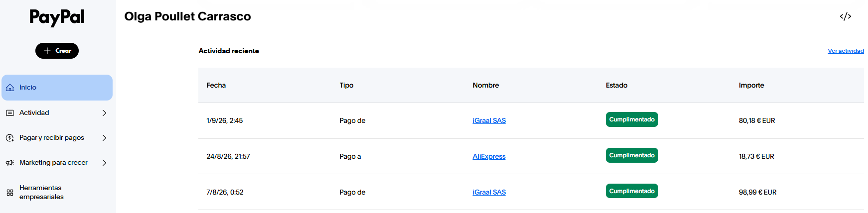Click Cumplimentado badge for 98,99 € payment
This screenshot has height=213, width=868.
(632, 191)
